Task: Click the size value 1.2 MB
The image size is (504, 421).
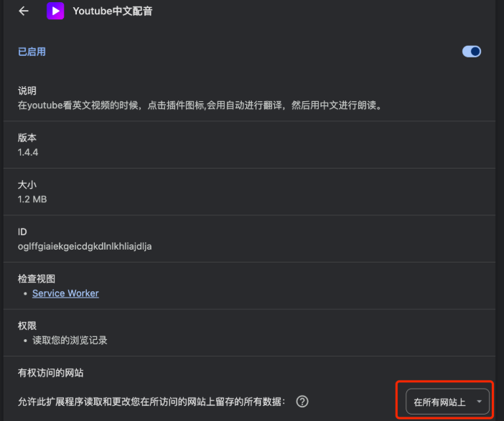Action: pos(32,199)
